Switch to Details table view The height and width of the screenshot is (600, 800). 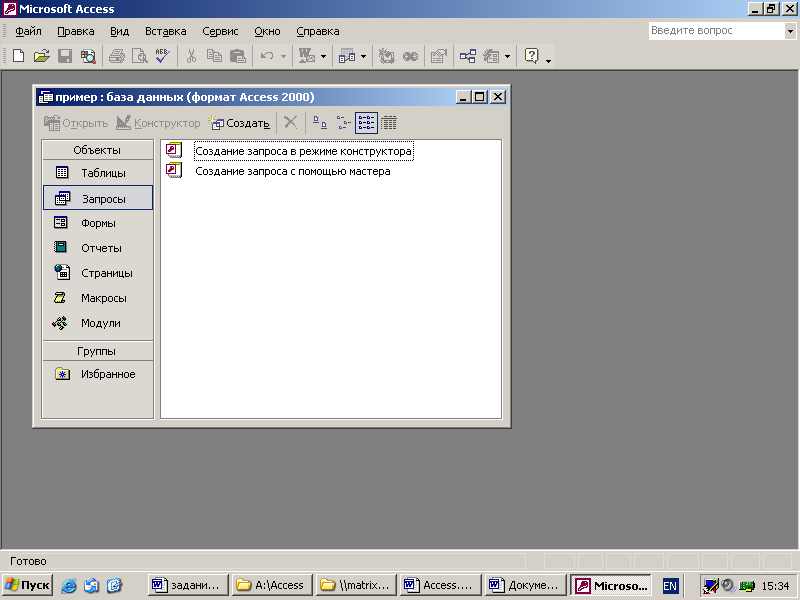(x=389, y=122)
